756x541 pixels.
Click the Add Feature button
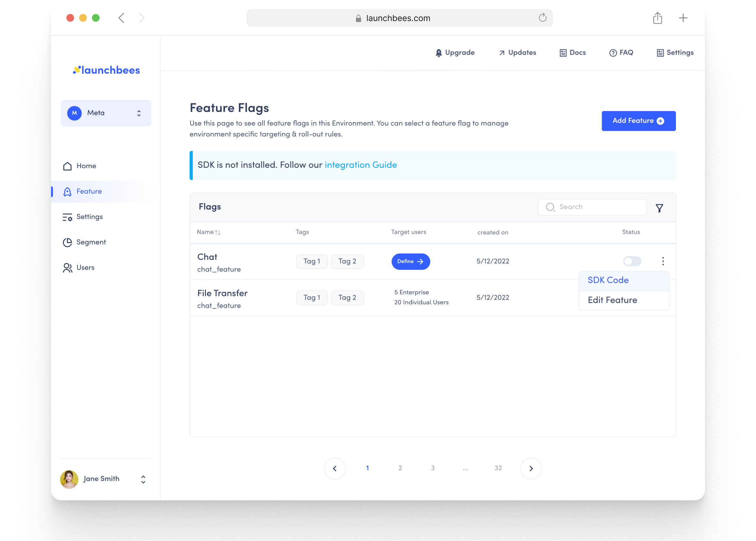[x=638, y=121]
